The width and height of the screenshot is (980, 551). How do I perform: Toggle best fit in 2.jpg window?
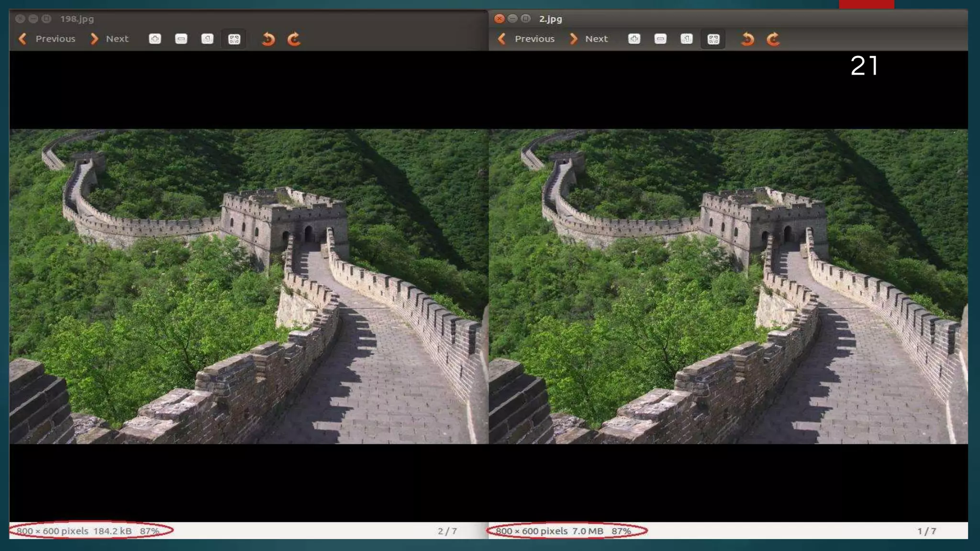click(713, 39)
